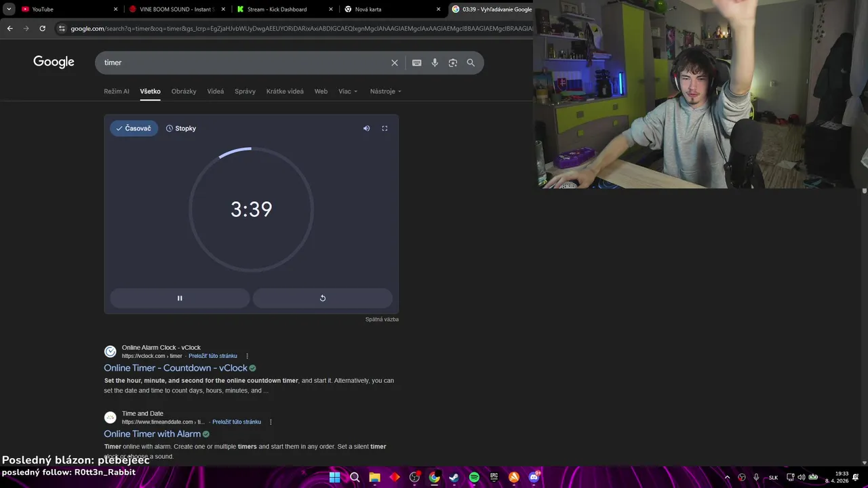Show hidden system tray icons chevron
This screenshot has height=488, width=868.
coord(728,477)
